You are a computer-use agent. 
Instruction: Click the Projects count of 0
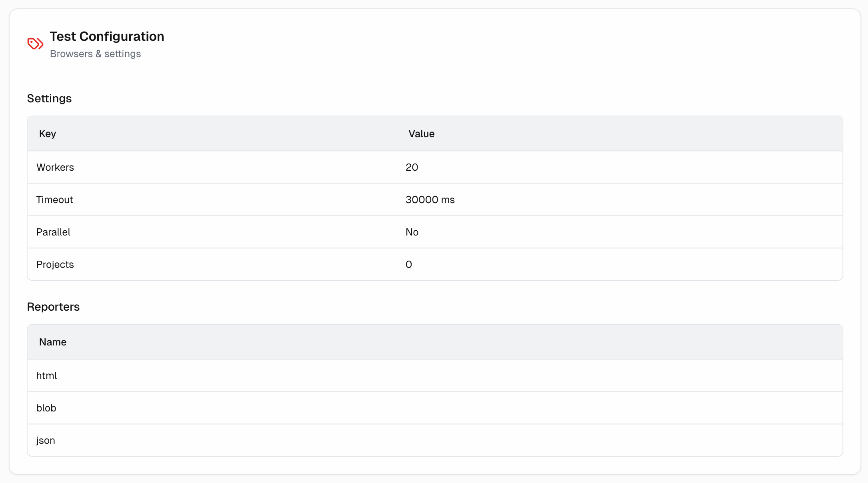click(408, 264)
